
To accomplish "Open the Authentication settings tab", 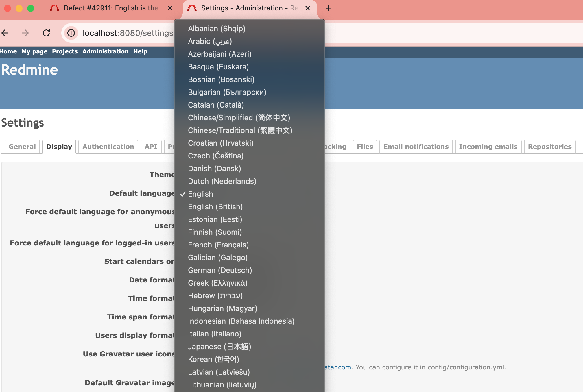I will 108,147.
